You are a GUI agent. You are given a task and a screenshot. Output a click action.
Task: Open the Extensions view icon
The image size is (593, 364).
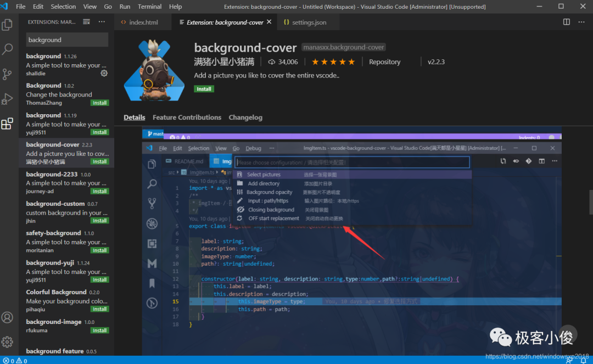click(7, 124)
